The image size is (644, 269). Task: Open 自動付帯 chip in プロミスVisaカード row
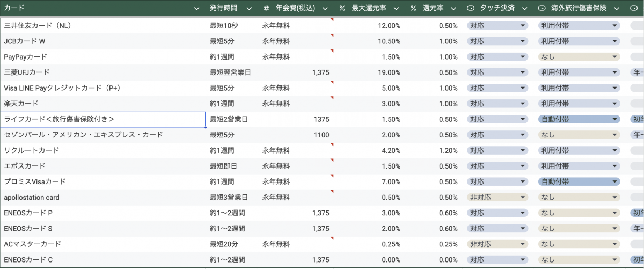(x=579, y=181)
